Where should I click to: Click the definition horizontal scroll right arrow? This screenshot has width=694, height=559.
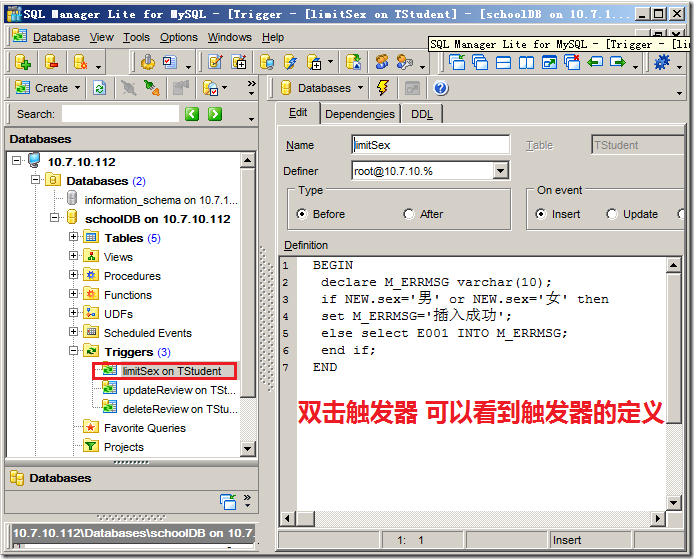coord(658,518)
